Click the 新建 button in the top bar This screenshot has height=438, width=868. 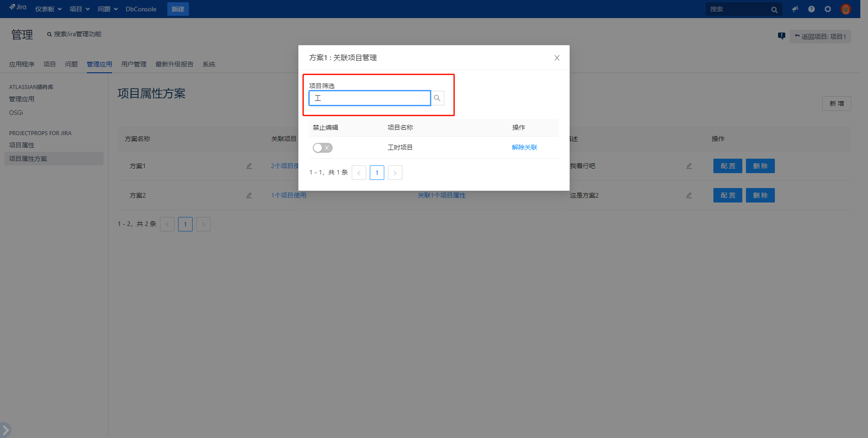coord(178,9)
